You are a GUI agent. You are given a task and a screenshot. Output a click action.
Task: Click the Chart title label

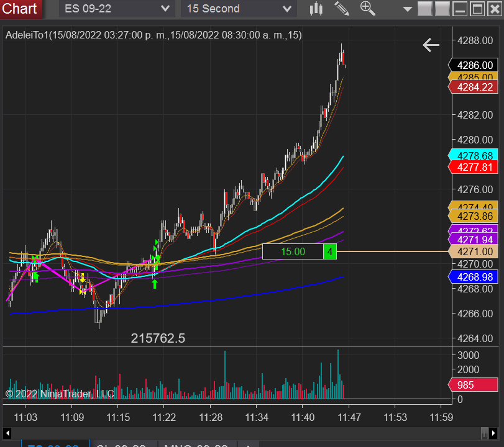pyautogui.click(x=19, y=9)
